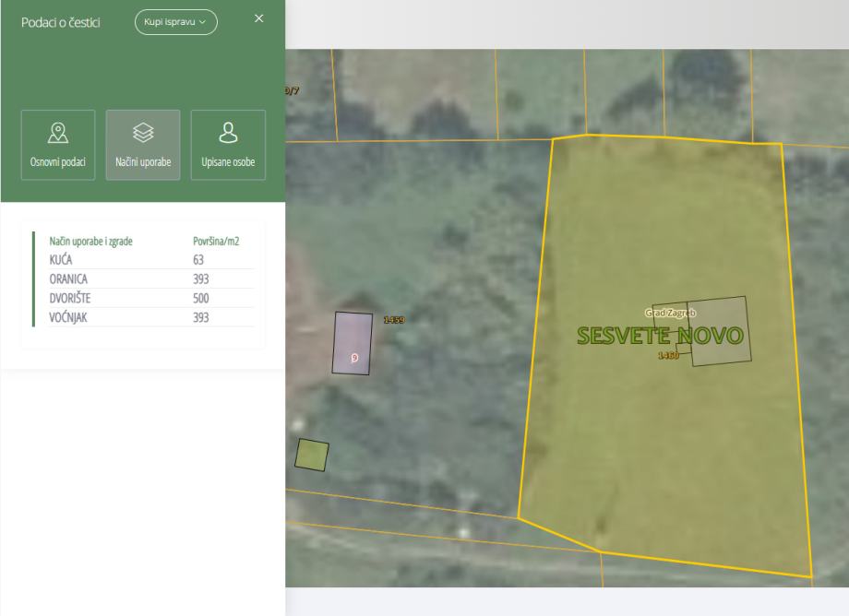Screen dimensions: 849x616
Task: Switch to Načini uporabe tab
Action: 143,145
